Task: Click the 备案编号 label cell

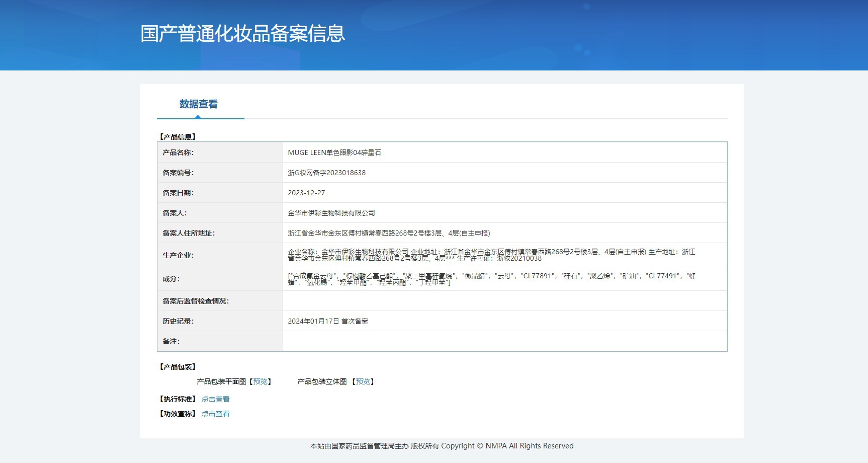Action: point(220,173)
